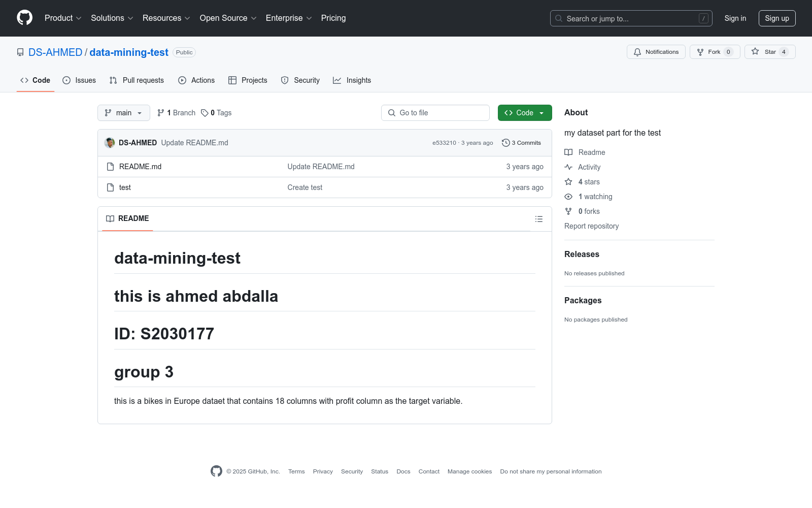Click the Public visibility badge
Image resolution: width=812 pixels, height=508 pixels.
point(184,52)
